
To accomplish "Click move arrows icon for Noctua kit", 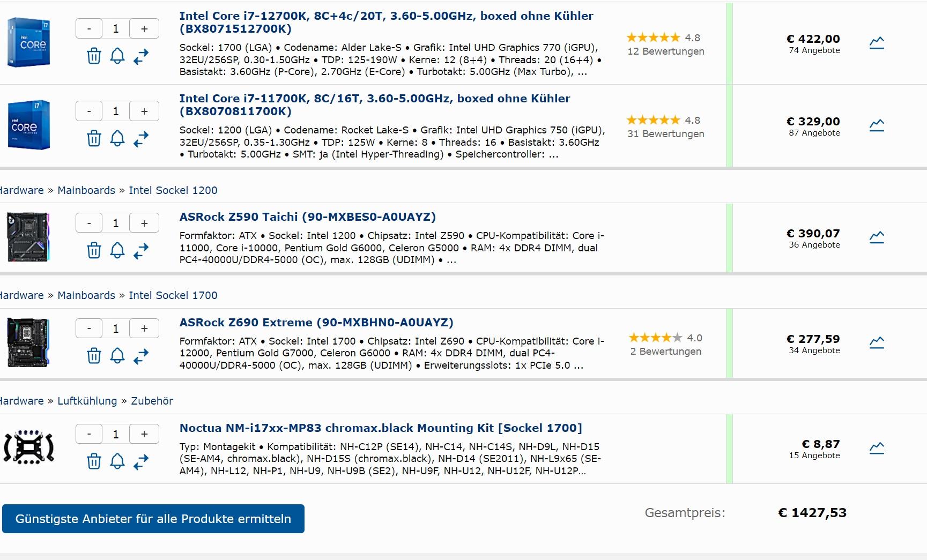I will click(x=141, y=462).
